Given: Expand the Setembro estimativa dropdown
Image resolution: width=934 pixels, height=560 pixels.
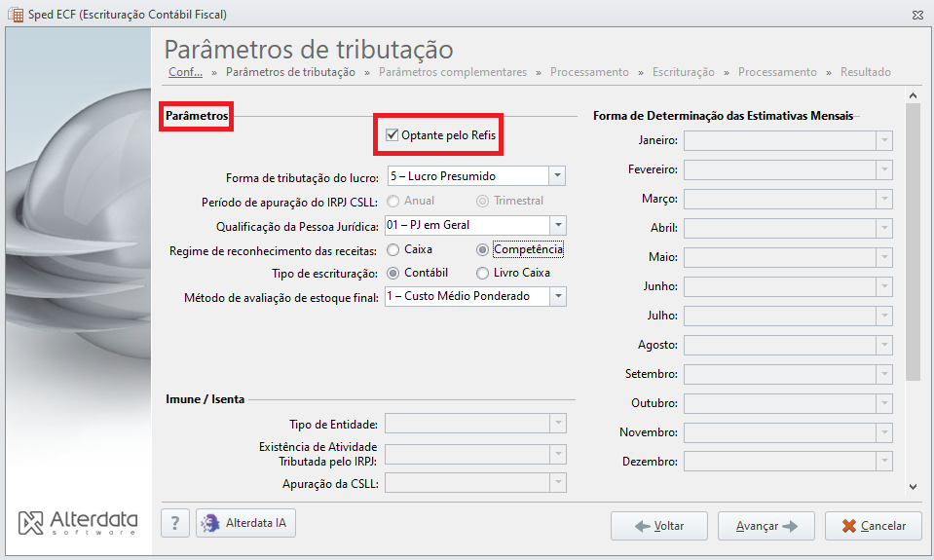Looking at the screenshot, I should pos(884,374).
